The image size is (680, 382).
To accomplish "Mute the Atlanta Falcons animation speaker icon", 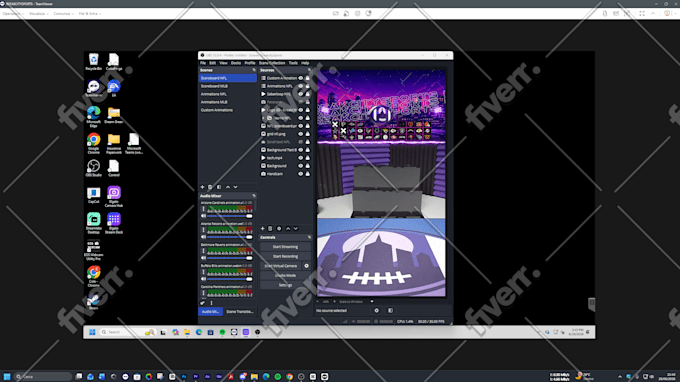I will [x=203, y=237].
